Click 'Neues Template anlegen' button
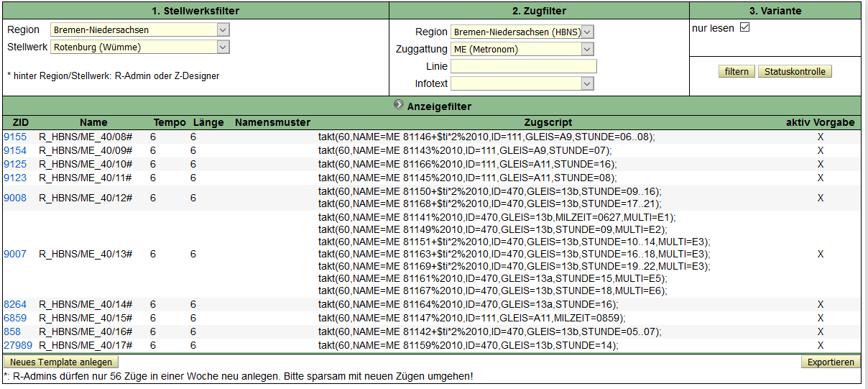868x389 pixels. [x=61, y=362]
